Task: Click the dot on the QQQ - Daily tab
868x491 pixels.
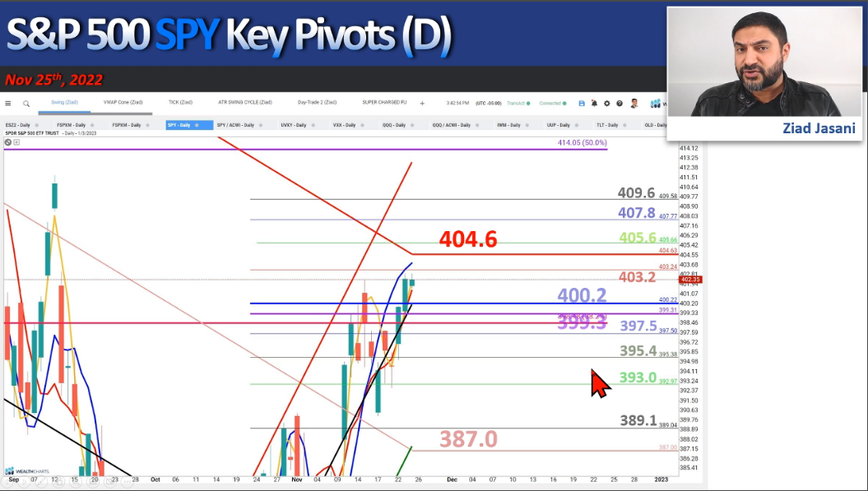Action: click(x=412, y=125)
